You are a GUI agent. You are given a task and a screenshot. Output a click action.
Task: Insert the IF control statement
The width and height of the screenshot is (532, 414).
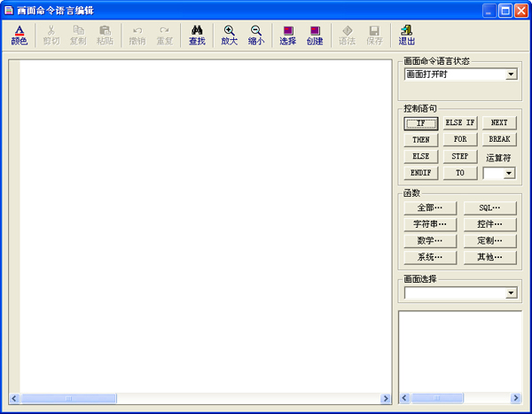[421, 123]
